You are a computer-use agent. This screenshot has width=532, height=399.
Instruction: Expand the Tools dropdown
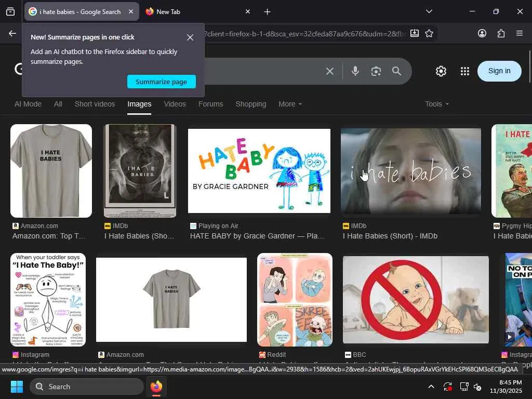tap(437, 104)
